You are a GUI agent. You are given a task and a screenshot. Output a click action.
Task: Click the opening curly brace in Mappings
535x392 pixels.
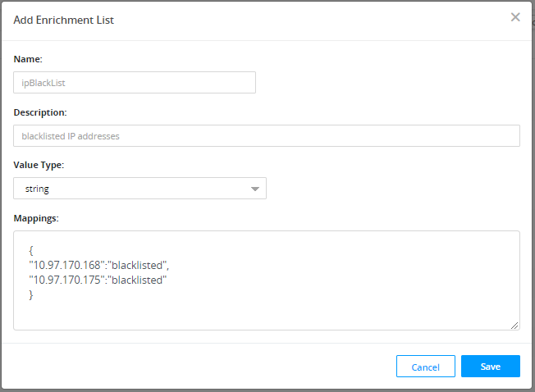[31, 250]
